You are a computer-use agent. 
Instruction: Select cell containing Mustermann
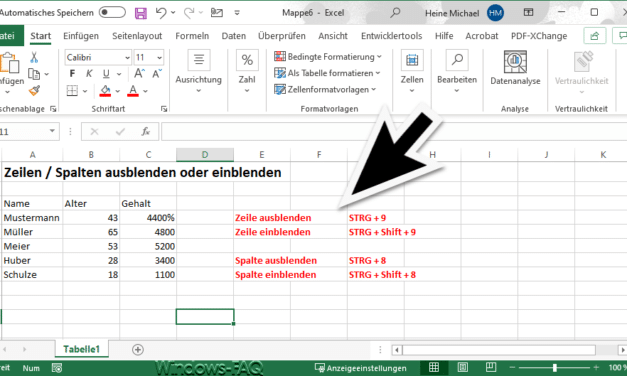(32, 218)
